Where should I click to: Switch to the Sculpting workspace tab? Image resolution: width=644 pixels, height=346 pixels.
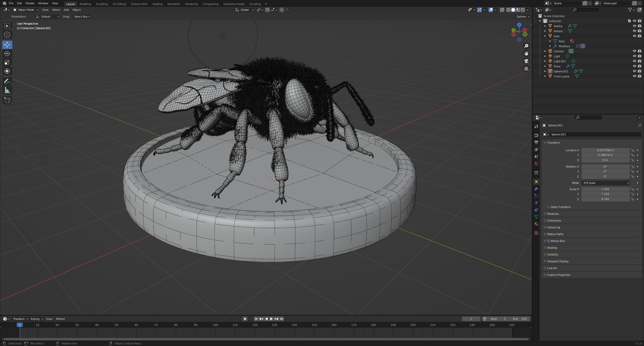tap(102, 4)
